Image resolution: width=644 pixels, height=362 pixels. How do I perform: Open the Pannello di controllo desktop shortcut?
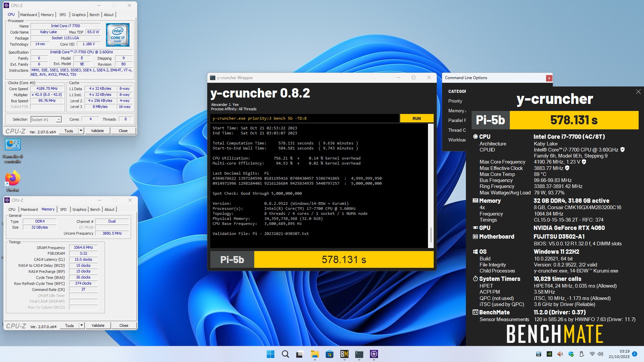pyautogui.click(x=12, y=151)
